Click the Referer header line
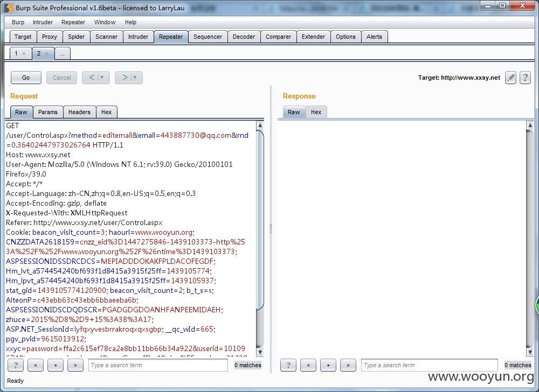539x392 pixels. 84,222
